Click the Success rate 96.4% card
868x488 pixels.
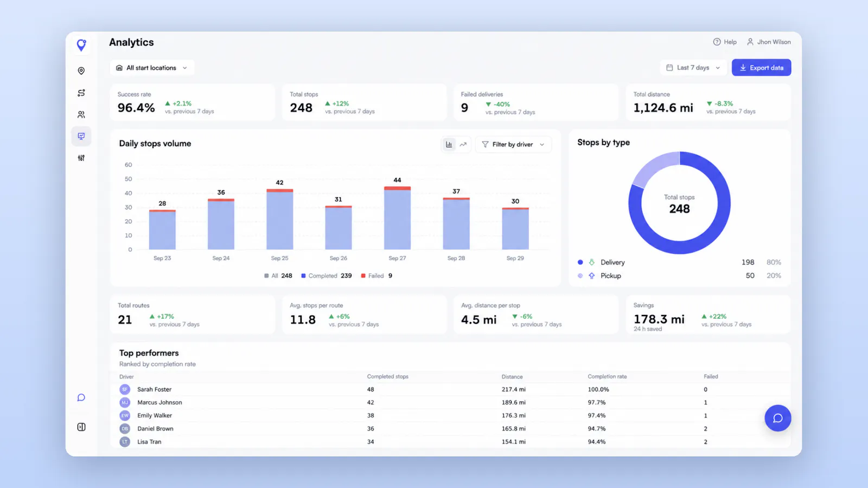[193, 102]
